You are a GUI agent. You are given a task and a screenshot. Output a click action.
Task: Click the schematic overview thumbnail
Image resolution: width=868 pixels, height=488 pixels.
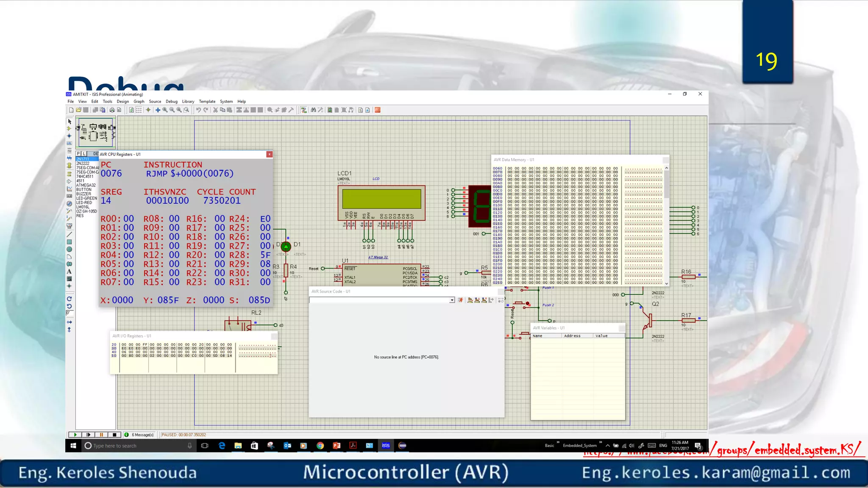pyautogui.click(x=96, y=132)
